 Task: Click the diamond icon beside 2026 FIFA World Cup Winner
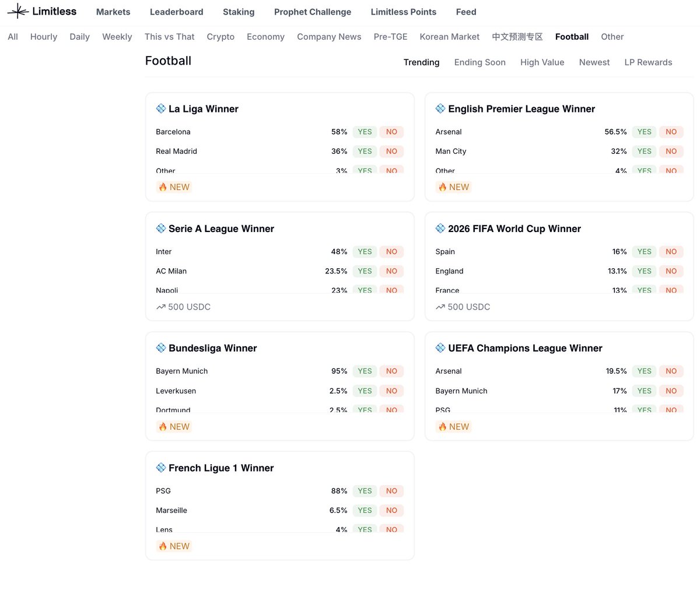pos(440,228)
